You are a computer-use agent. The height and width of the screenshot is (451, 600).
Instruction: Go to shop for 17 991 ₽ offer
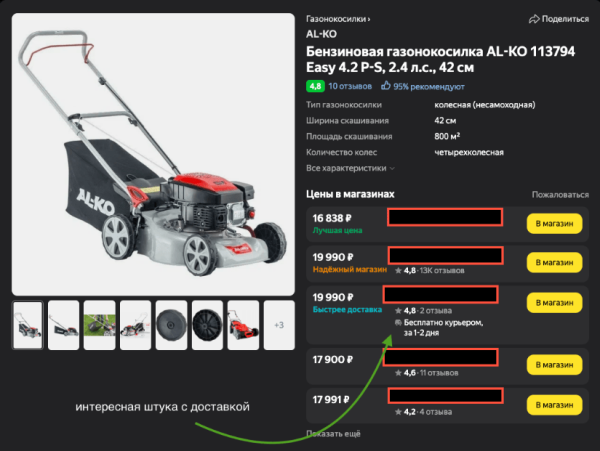(554, 405)
